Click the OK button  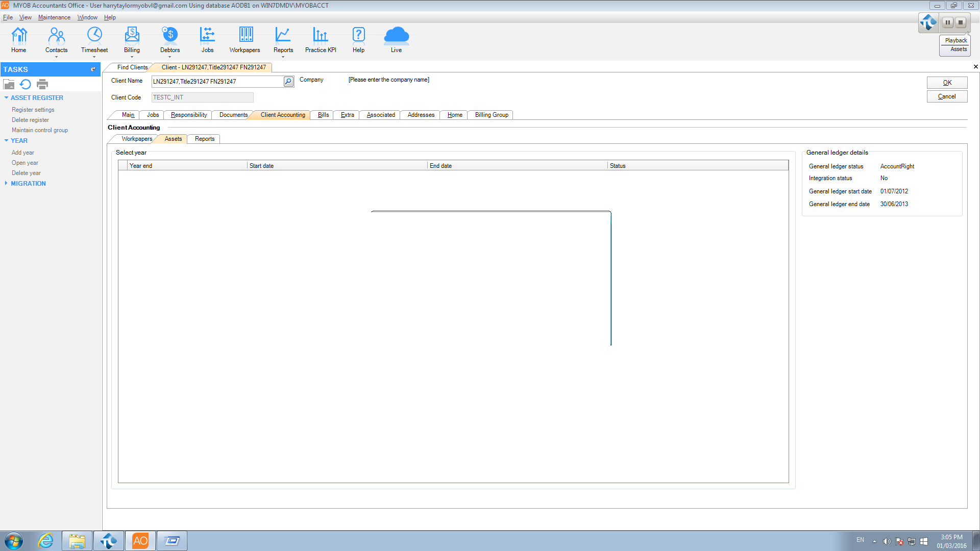(x=947, y=83)
